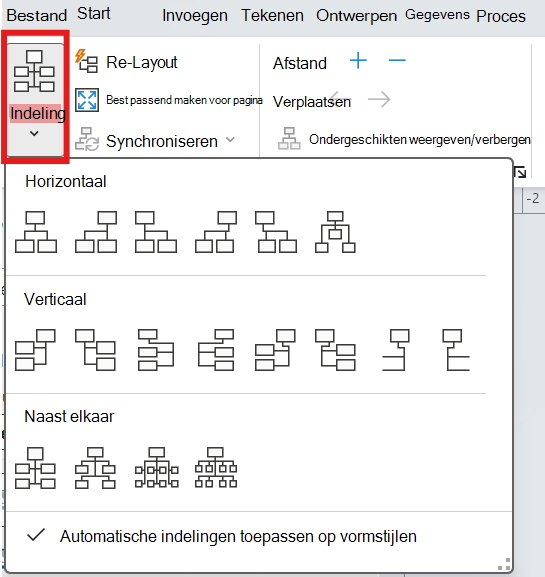Image resolution: width=545 pixels, height=577 pixels.
Task: Choose first Naast elkaar layout icon
Action: [35, 468]
